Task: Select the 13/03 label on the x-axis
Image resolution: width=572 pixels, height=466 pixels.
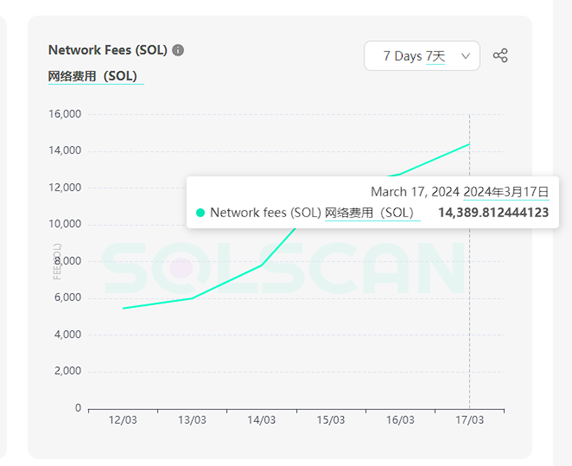Action: tap(192, 420)
